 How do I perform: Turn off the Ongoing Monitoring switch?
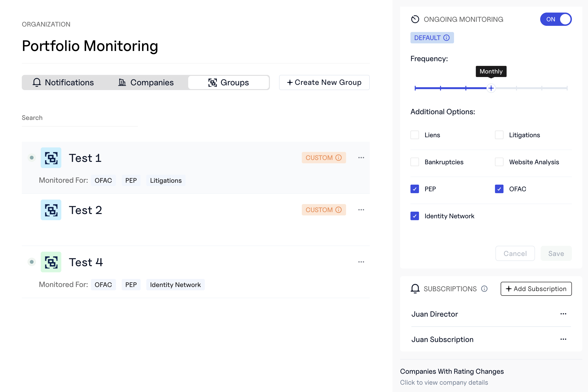[x=556, y=19]
